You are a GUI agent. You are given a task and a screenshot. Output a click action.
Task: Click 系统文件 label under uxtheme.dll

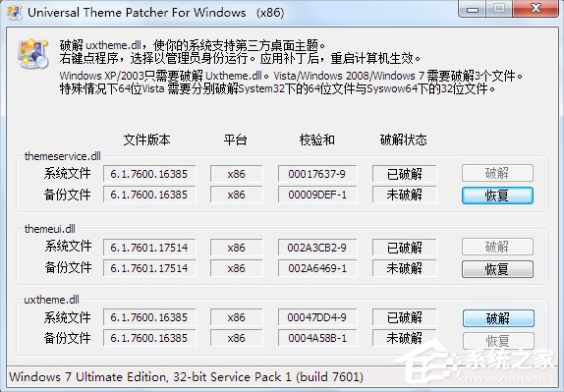point(67,317)
